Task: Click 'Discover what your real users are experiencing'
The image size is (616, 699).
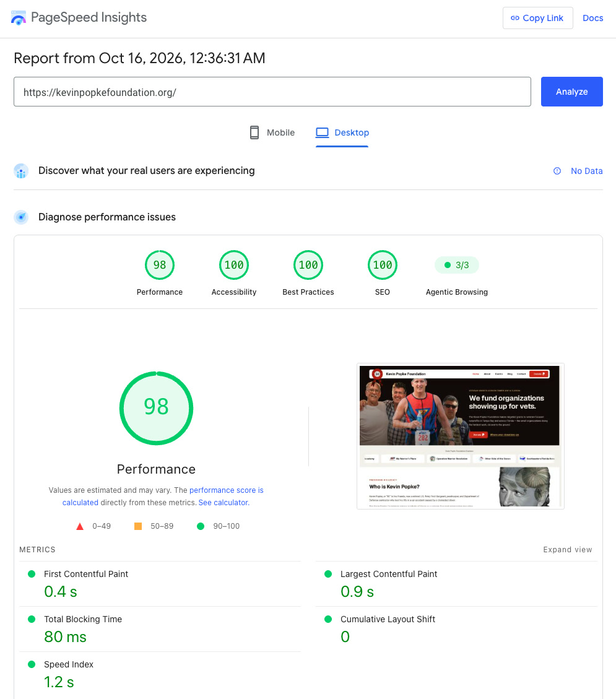Action: coord(147,171)
